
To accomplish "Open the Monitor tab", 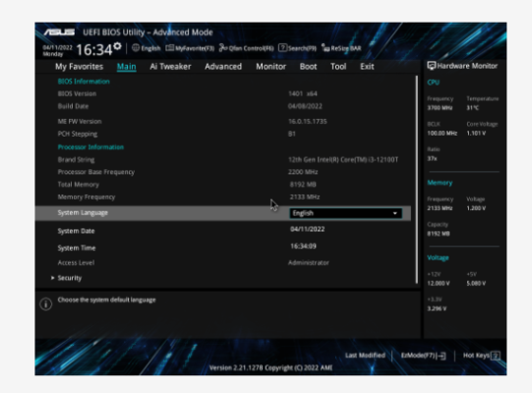I will pyautogui.click(x=270, y=67).
